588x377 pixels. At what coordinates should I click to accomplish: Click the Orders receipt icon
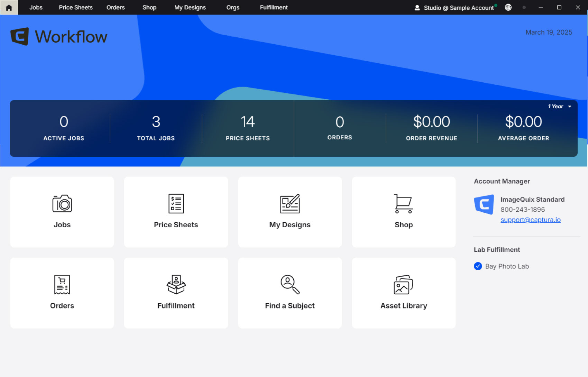point(62,285)
